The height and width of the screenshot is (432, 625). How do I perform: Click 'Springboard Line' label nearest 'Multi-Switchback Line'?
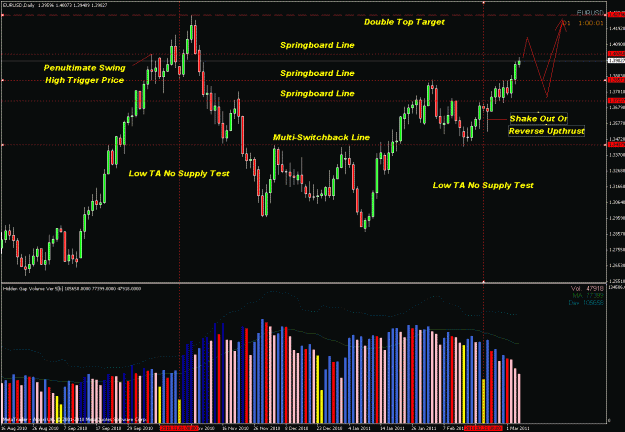click(317, 94)
